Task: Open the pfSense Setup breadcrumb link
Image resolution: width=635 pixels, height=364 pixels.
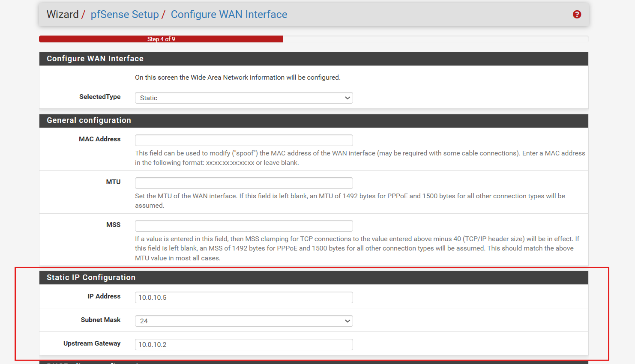Action: tap(124, 15)
